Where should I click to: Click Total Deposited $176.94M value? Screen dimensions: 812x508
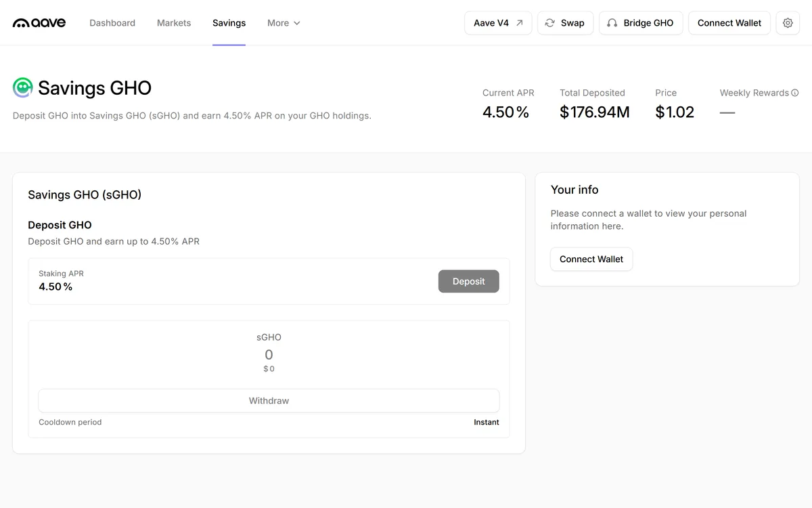(595, 112)
